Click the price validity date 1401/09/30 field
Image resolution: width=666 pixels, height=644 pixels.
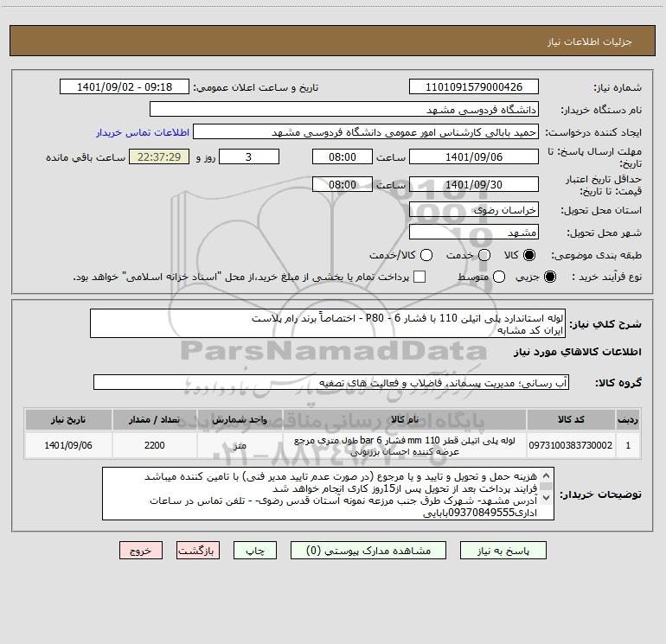pyautogui.click(x=474, y=184)
